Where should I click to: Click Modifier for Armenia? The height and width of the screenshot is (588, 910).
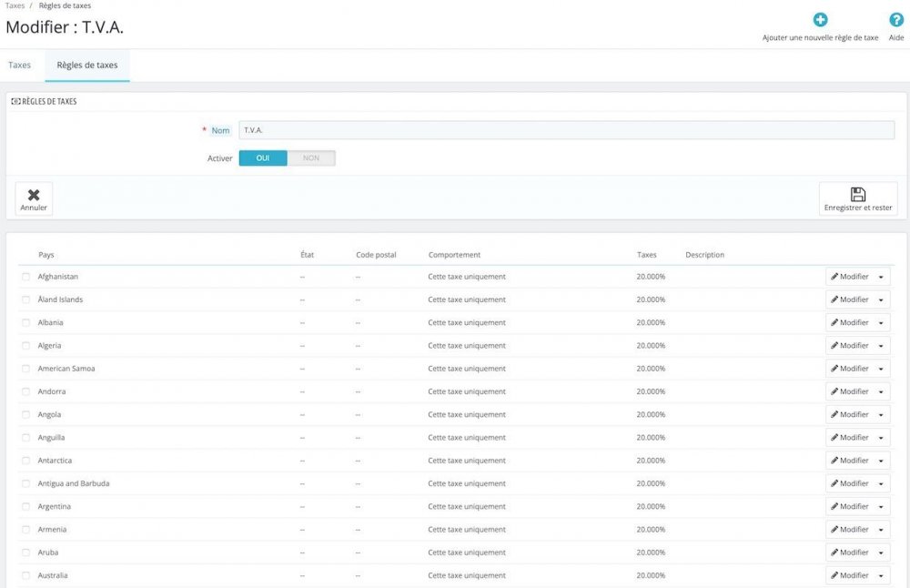tap(849, 530)
